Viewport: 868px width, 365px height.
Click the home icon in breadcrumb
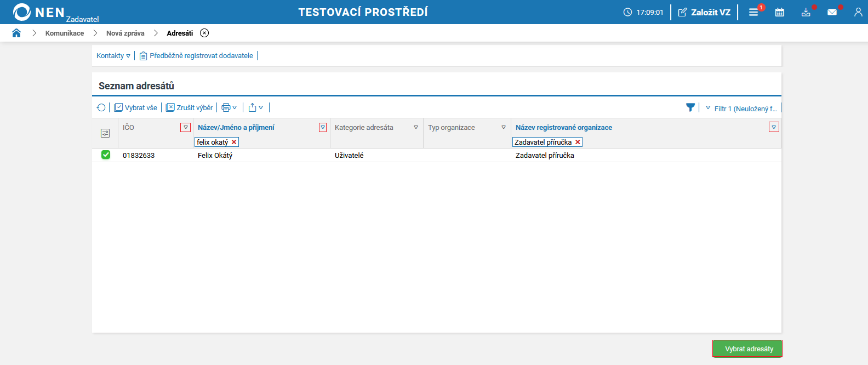click(16, 33)
